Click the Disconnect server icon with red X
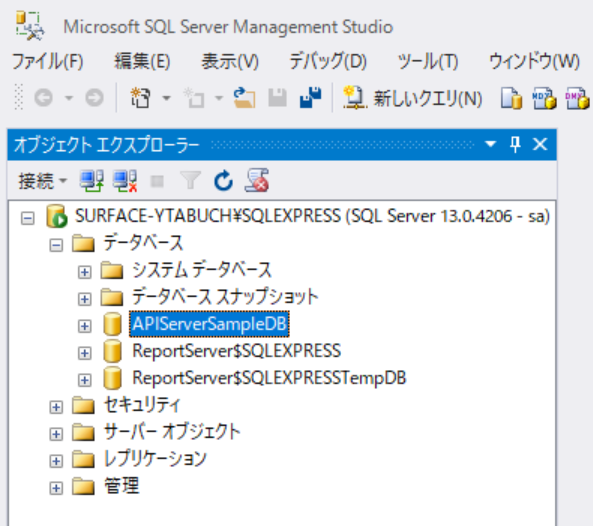Screen dimensions: 593x526 pyautogui.click(x=125, y=181)
